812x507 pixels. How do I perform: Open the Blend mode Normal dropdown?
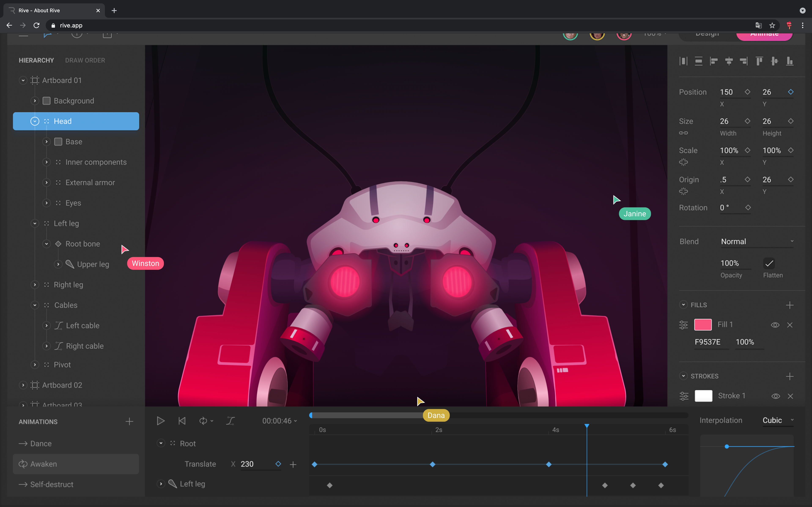pos(757,241)
